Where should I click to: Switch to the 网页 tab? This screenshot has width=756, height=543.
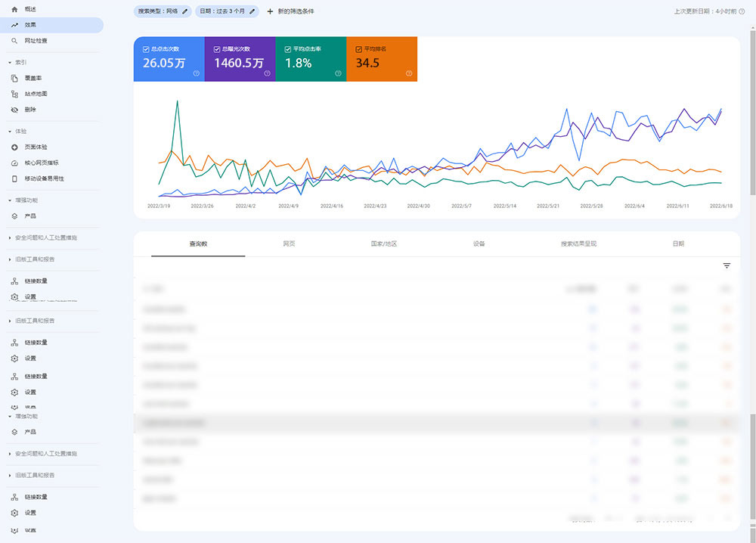click(x=290, y=244)
